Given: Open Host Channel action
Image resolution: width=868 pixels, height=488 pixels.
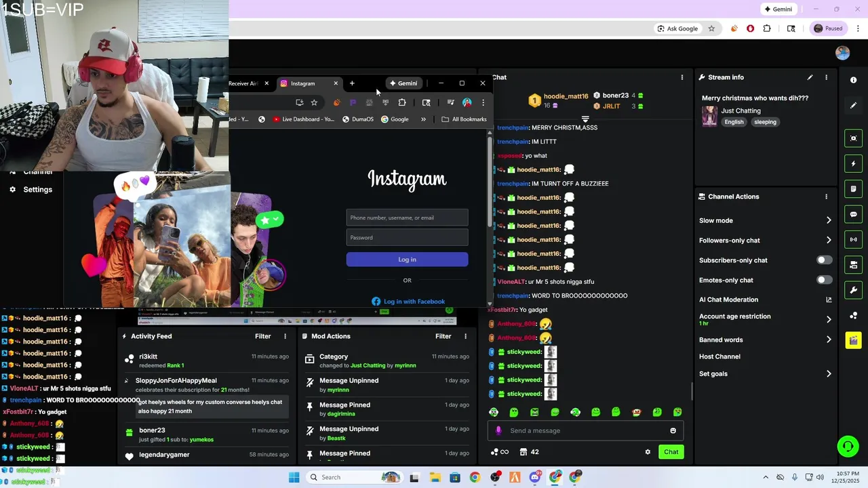Looking at the screenshot, I should [x=719, y=357].
